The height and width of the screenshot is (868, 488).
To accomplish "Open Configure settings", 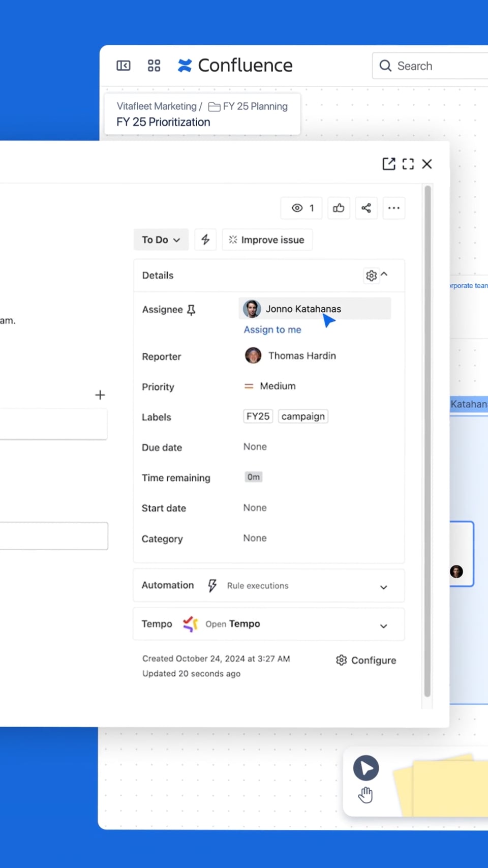I will click(366, 660).
